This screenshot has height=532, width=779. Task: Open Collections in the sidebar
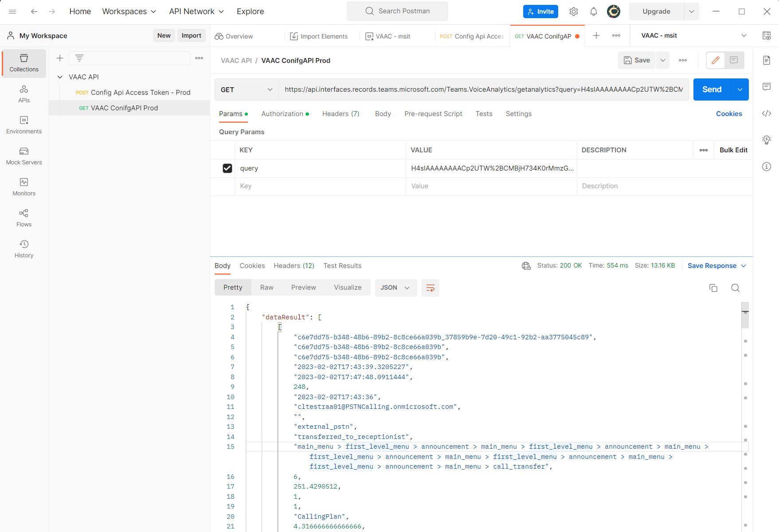pyautogui.click(x=24, y=63)
